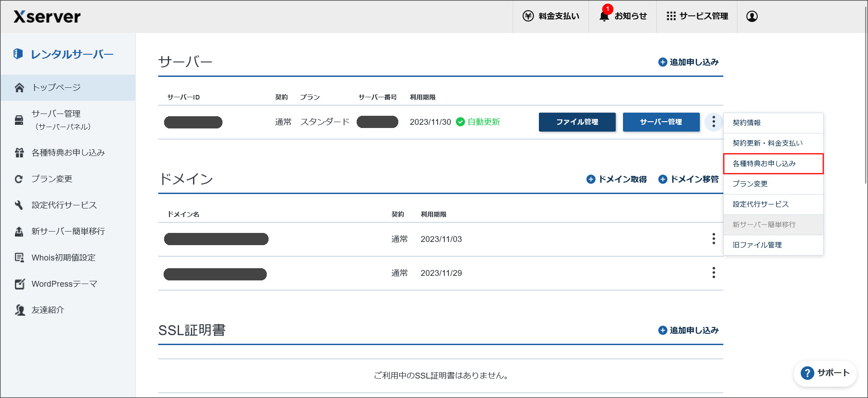Click plus icon beside ドメイン移管
Viewport: 868px width, 398px height.
663,180
